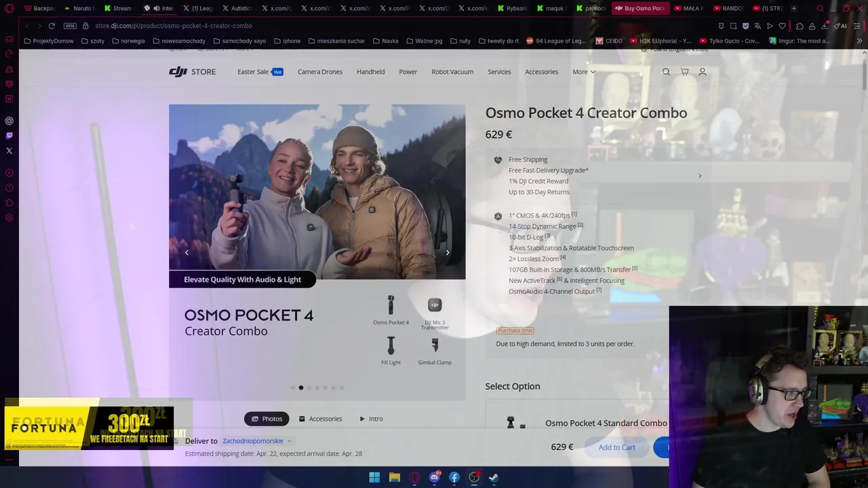Show next product image with right arrow

[x=448, y=252]
